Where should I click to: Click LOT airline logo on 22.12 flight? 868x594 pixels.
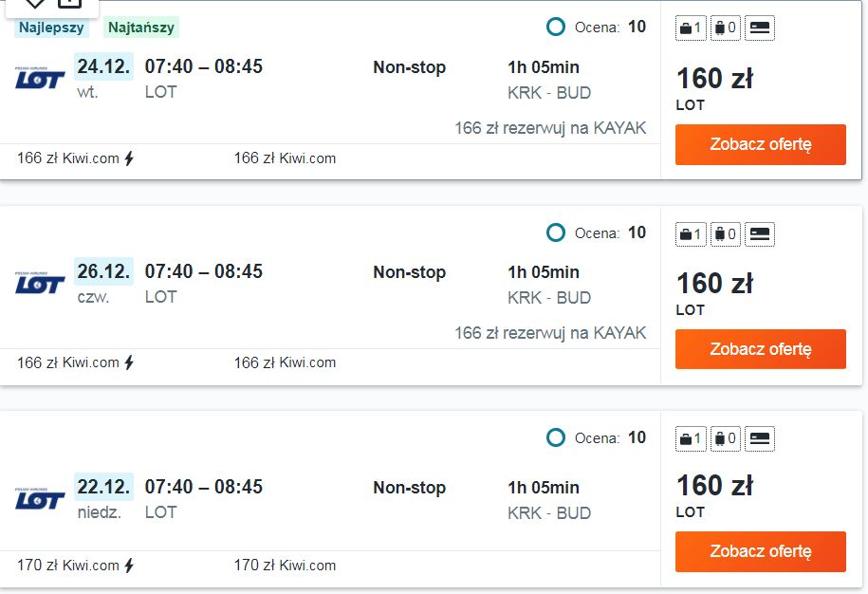coord(40,499)
